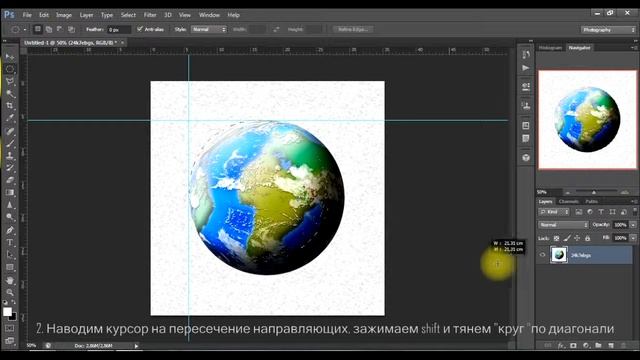Select the Crop tool
The height and width of the screenshot is (360, 640).
tap(10, 106)
